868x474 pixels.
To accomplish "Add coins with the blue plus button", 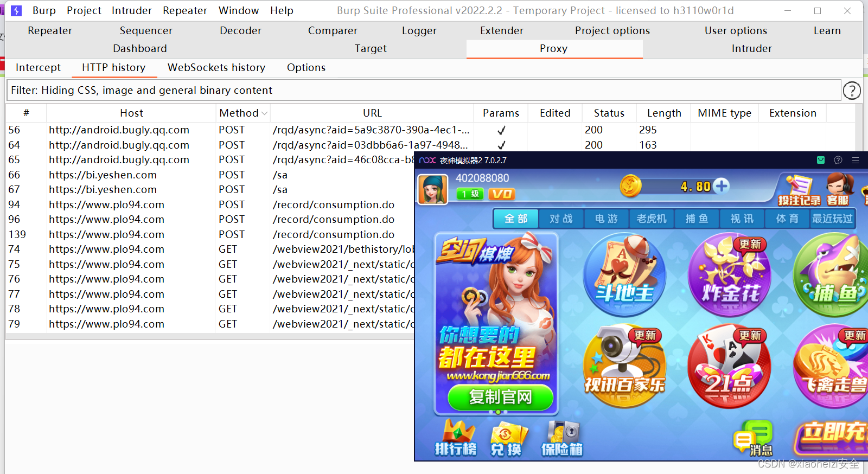I will tap(722, 186).
